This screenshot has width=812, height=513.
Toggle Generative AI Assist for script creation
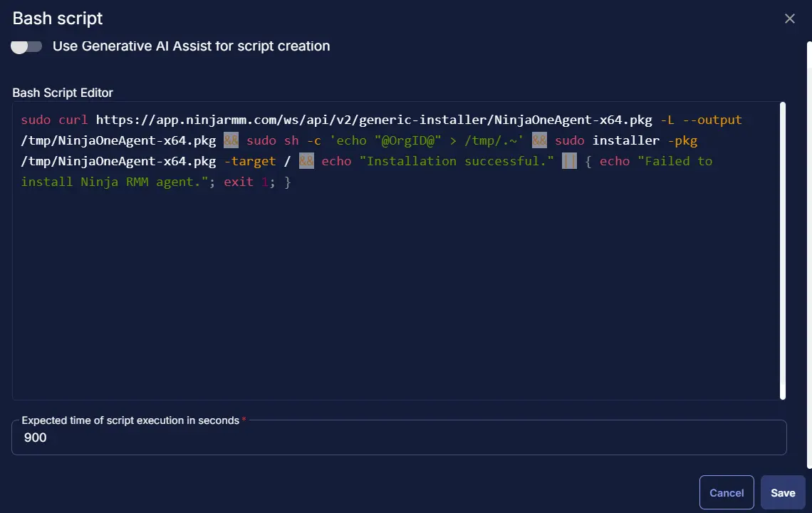click(x=26, y=46)
